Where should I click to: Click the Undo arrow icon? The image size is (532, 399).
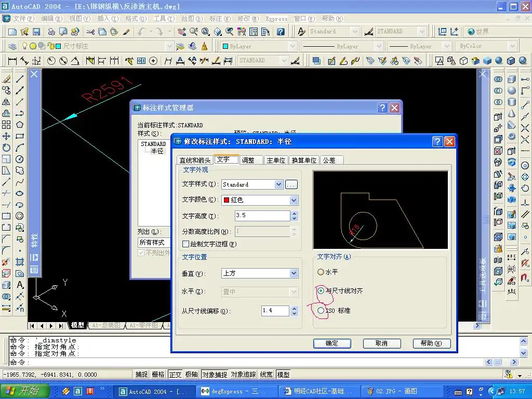(x=141, y=32)
